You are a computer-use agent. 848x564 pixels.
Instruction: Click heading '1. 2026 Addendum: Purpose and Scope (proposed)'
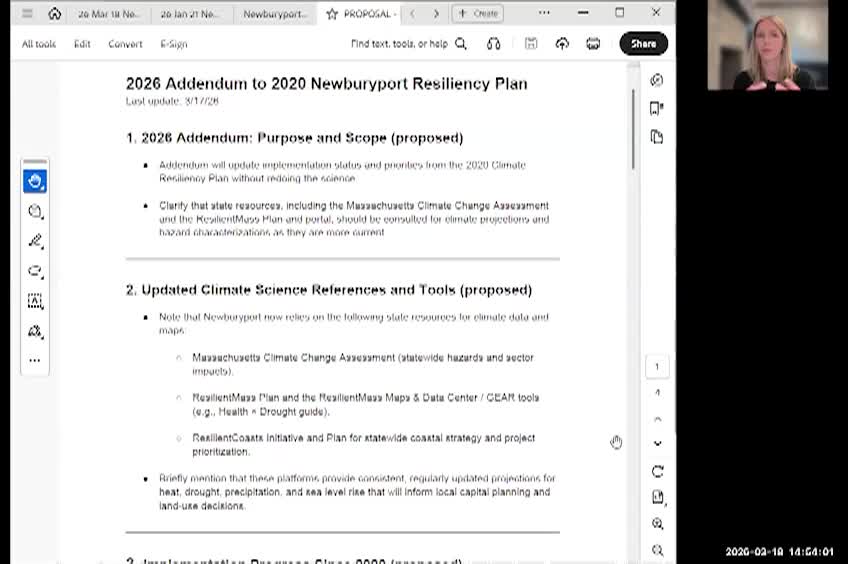point(295,138)
